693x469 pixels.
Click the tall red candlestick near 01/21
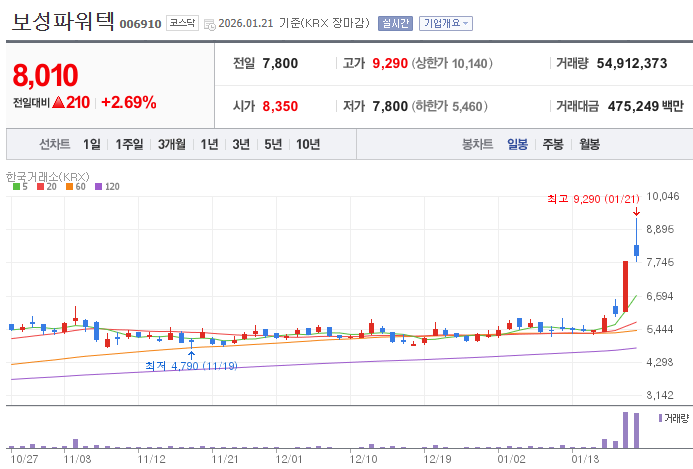625,286
